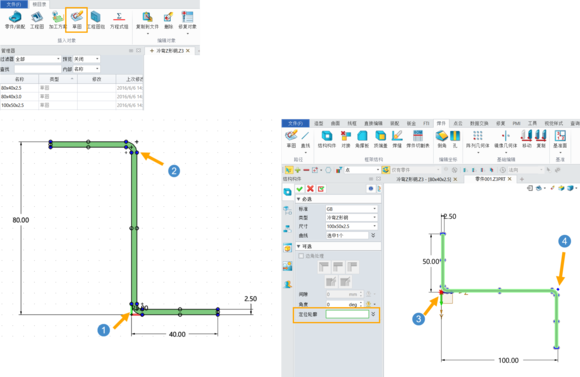Click the 角撑板 gusset plate icon
580x377 pixels.
click(362, 136)
